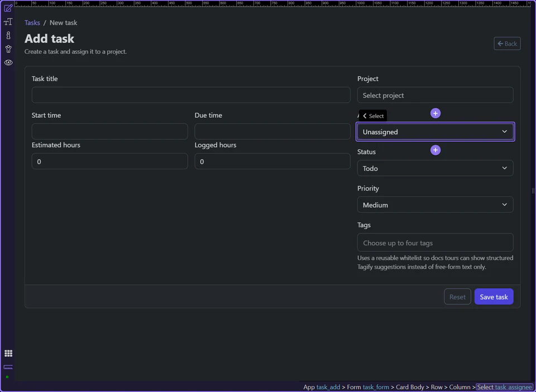The height and width of the screenshot is (392, 536).
Task: Click the Tasks breadcrumb link at top
Action: 32,22
